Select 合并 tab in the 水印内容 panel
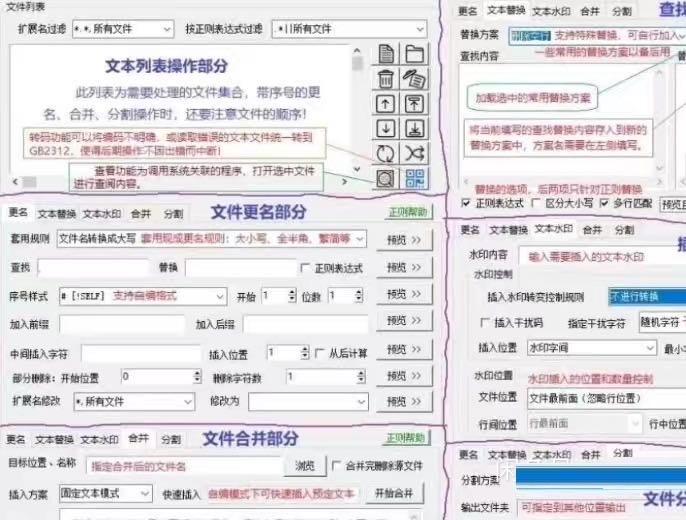This screenshot has height=520, width=686. [x=592, y=230]
